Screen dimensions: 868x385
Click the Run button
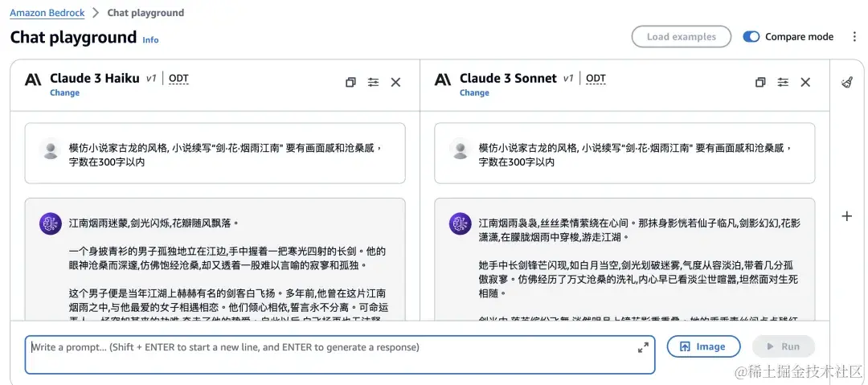(x=784, y=346)
